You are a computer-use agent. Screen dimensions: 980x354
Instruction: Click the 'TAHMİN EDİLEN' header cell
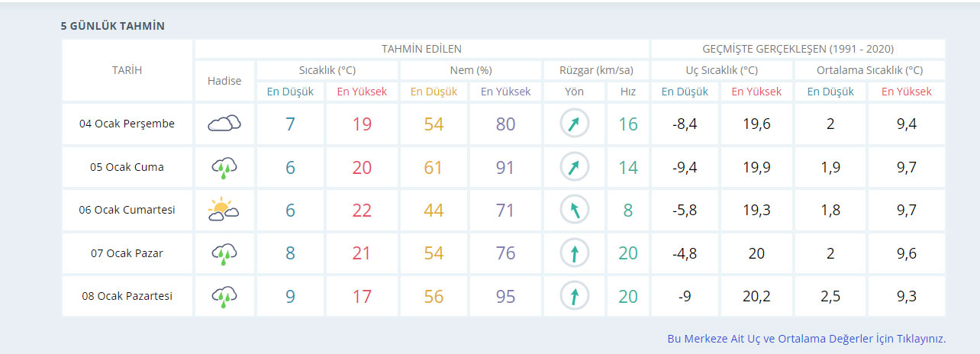tap(421, 49)
